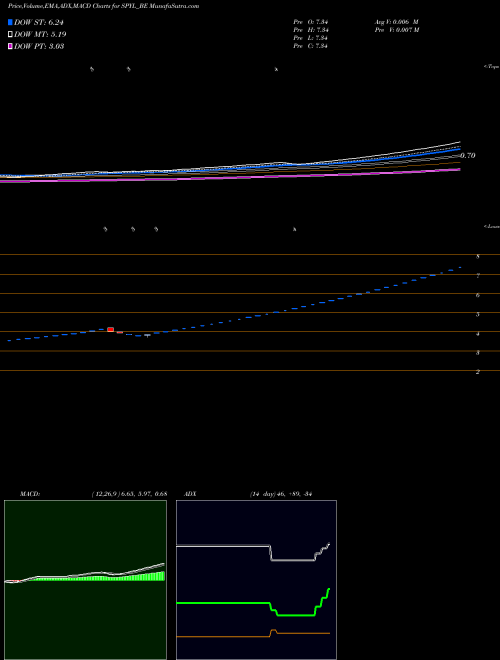500x660 pixels.
Task: Click price axis label 8
Action: click(478, 256)
